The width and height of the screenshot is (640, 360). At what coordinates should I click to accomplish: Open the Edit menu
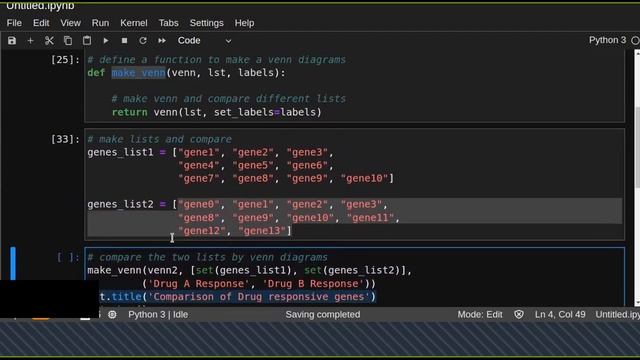pyautogui.click(x=41, y=23)
